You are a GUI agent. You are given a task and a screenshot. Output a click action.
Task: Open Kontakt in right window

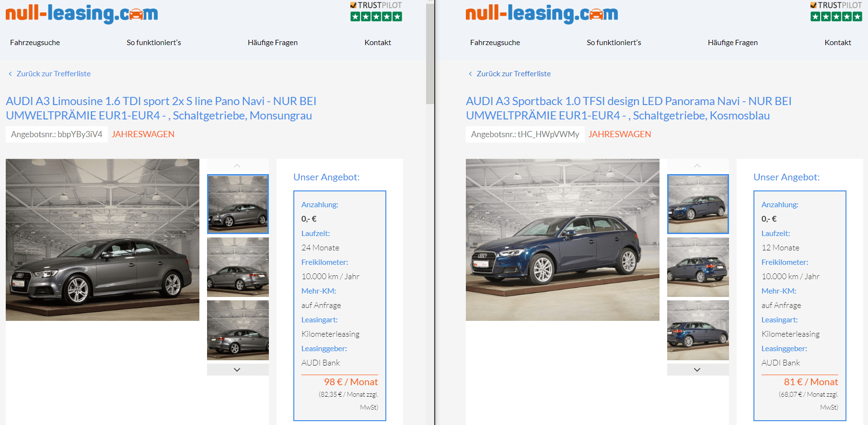point(838,42)
